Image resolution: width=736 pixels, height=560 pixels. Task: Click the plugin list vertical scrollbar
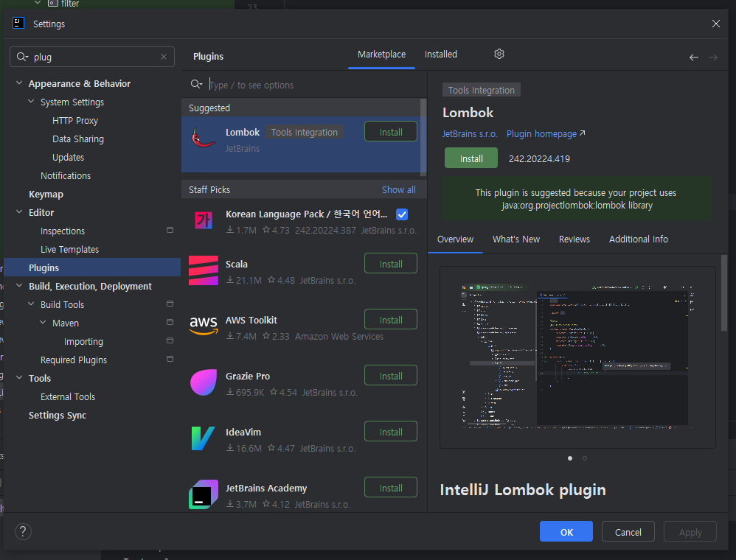pos(423,137)
